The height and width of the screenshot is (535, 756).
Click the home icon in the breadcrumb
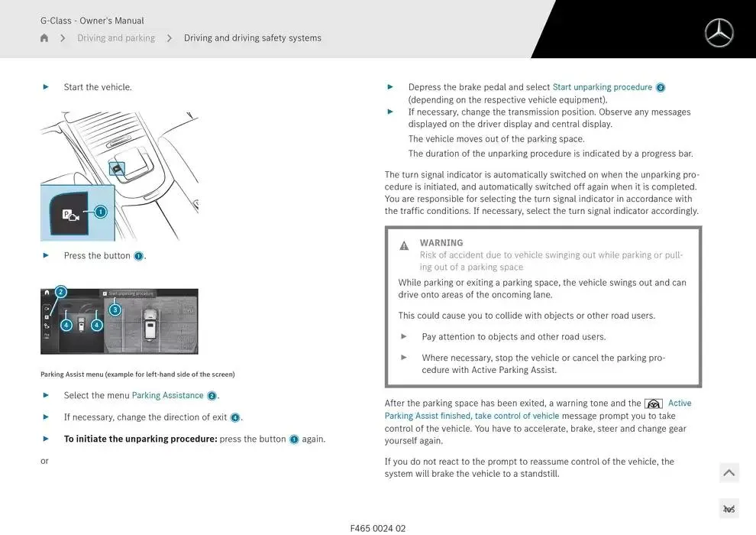tap(44, 38)
